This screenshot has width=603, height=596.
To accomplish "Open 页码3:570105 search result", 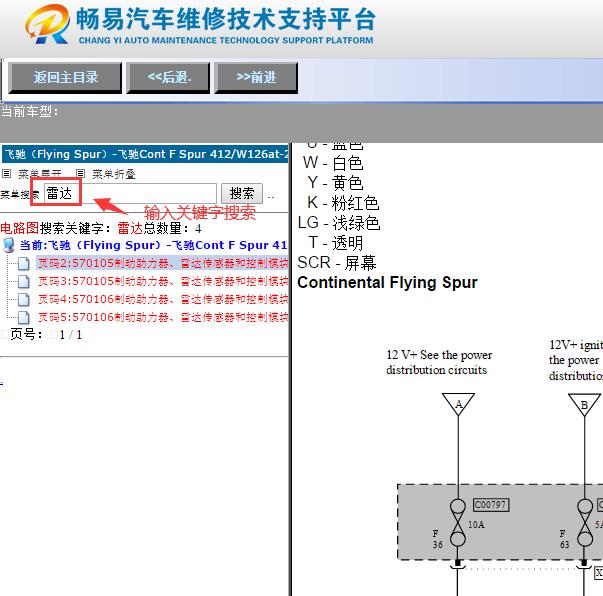I will click(x=163, y=281).
